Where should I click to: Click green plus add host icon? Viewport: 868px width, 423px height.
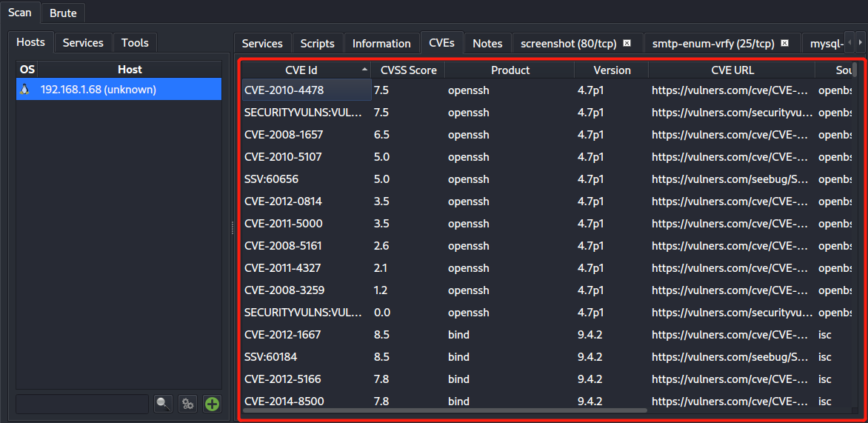[212, 404]
